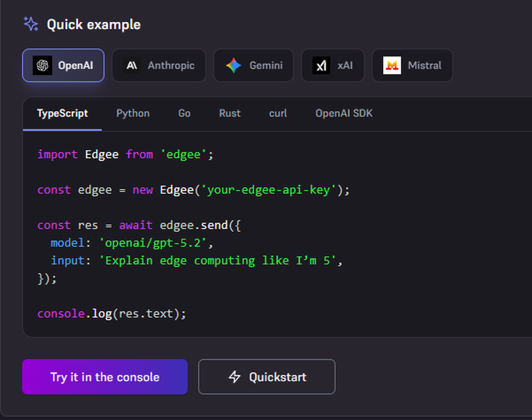Image resolution: width=532 pixels, height=420 pixels.
Task: Switch to the Python tab
Action: pyautogui.click(x=132, y=113)
